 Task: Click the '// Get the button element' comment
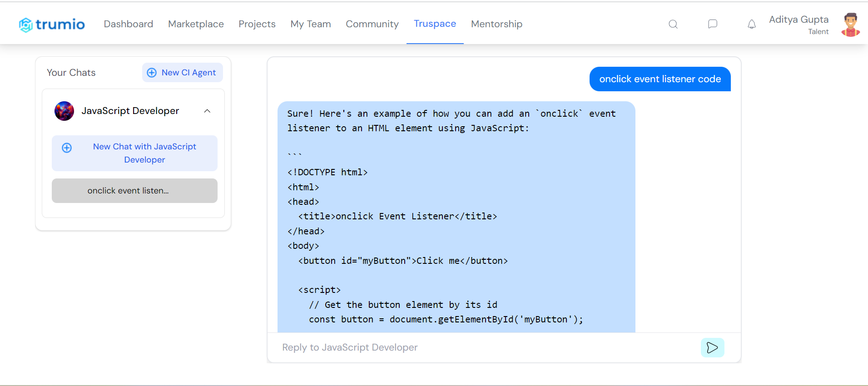point(403,305)
